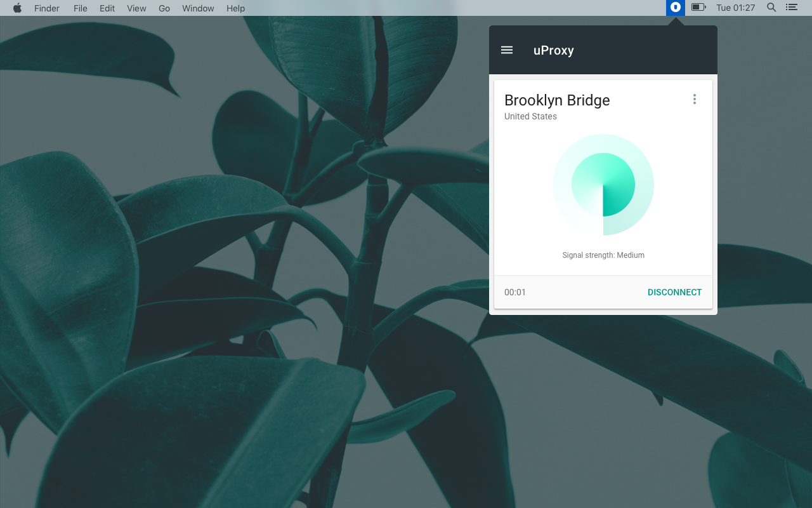The width and height of the screenshot is (812, 508).
Task: Click the Brooklyn Bridge server name
Action: 557,100
